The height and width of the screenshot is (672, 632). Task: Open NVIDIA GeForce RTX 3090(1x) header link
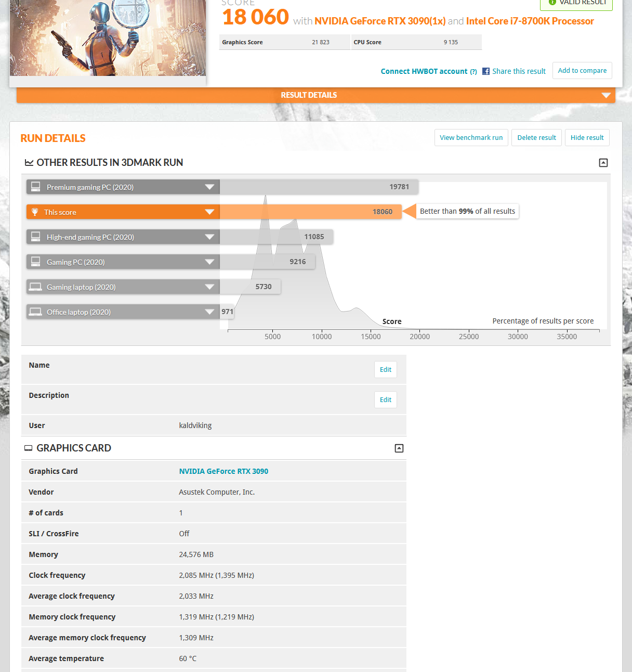click(x=380, y=21)
